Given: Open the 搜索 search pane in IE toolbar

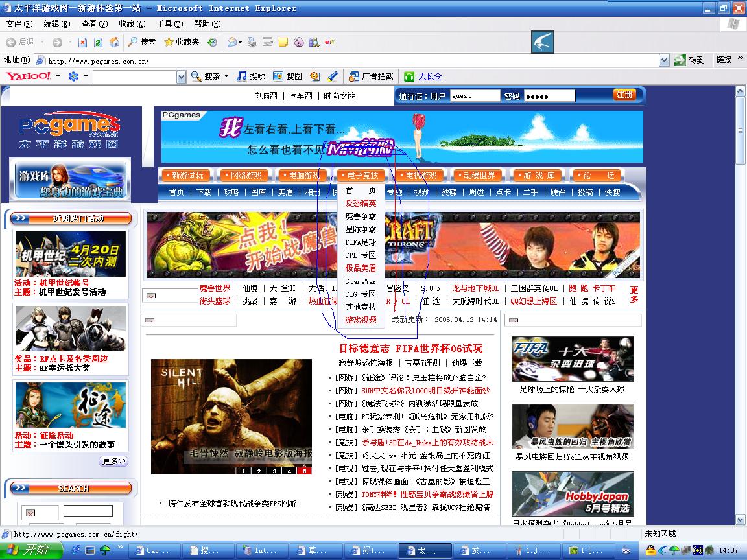Looking at the screenshot, I should coord(141,42).
